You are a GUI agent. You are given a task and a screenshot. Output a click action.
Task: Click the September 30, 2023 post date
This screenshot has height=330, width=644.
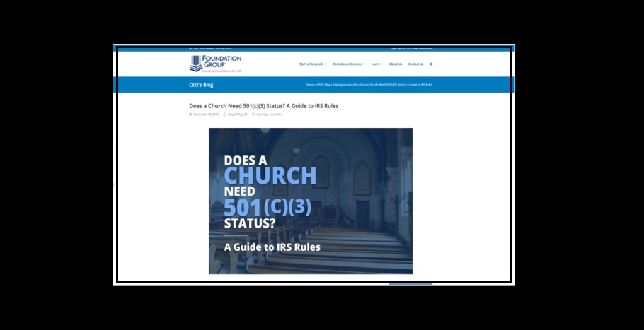205,114
